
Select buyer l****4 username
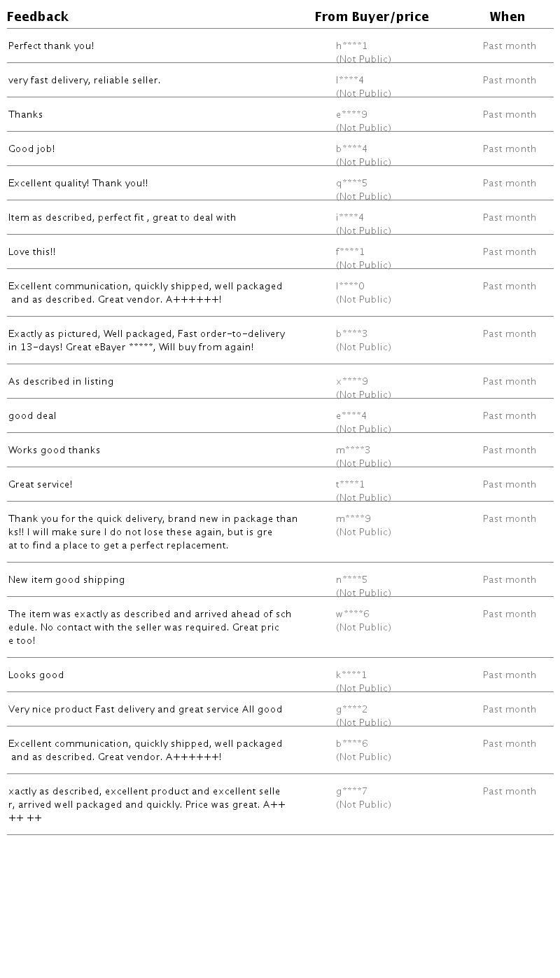(350, 81)
